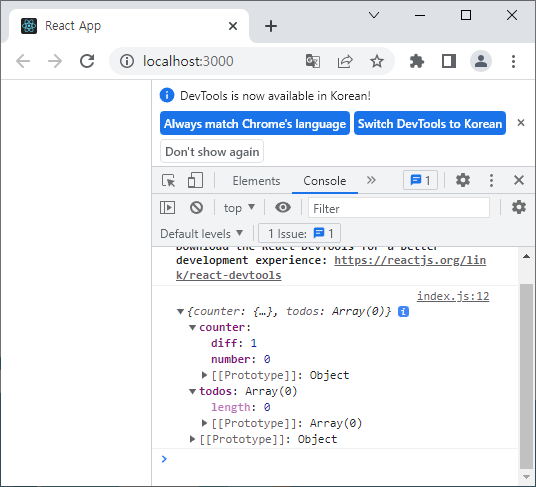Open the DevTools customize three-dot menu

(491, 180)
